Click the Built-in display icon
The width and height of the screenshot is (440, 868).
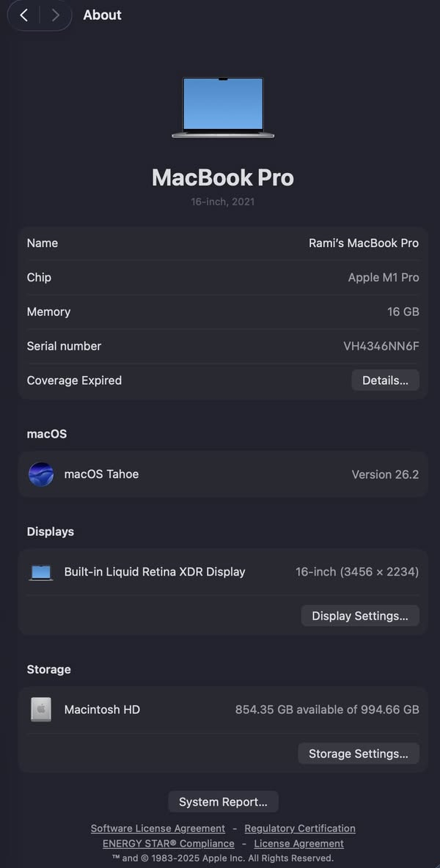point(41,573)
